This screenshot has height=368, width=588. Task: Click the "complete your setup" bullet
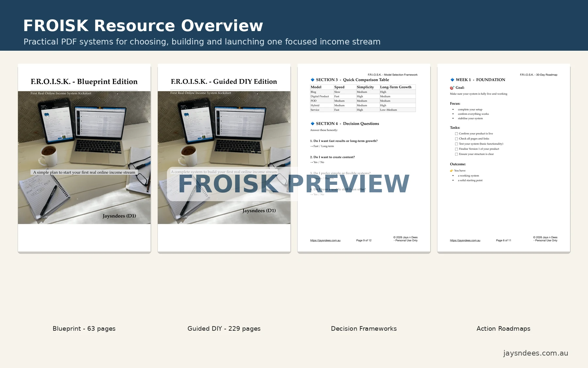pos(470,110)
